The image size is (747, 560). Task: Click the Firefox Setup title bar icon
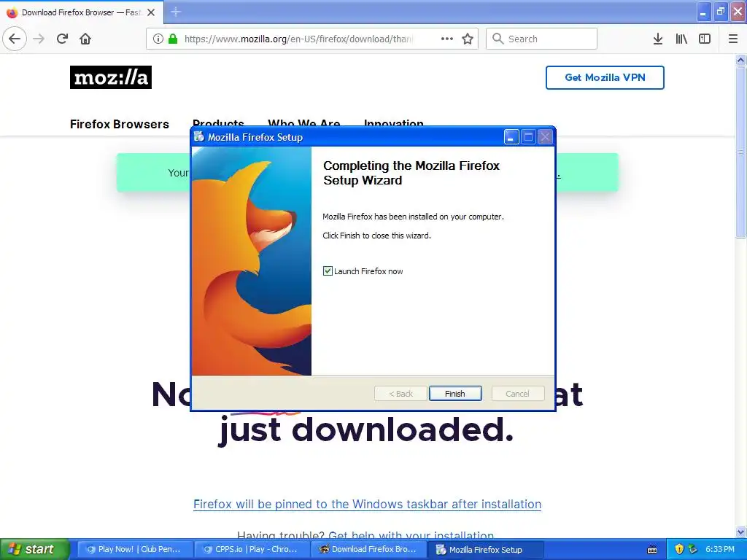tap(199, 137)
